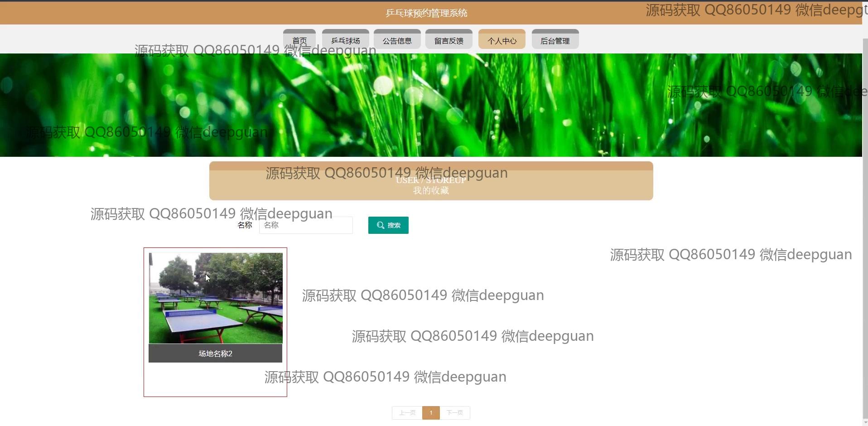Click the scrollbar down arrow
Screen dimensions: 868x426
click(x=865, y=422)
